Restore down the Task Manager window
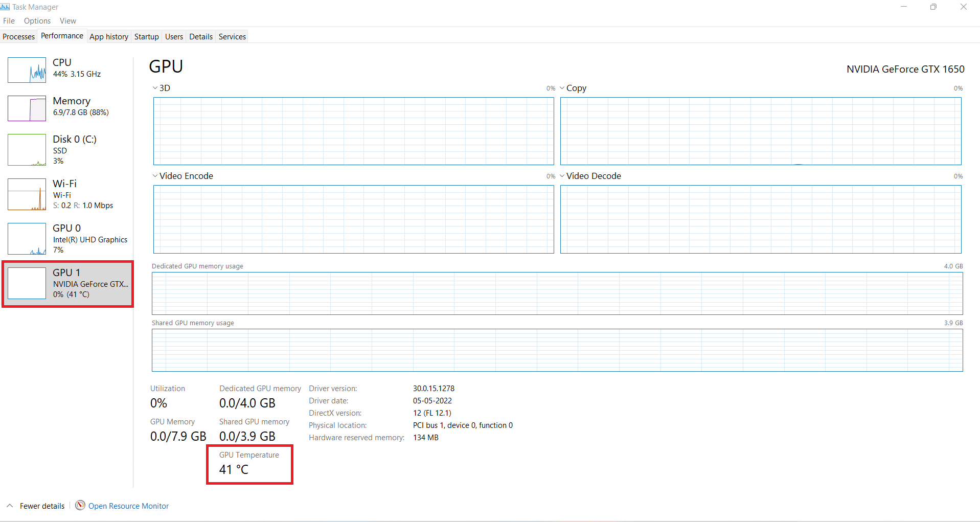This screenshot has width=980, height=522. (x=933, y=7)
